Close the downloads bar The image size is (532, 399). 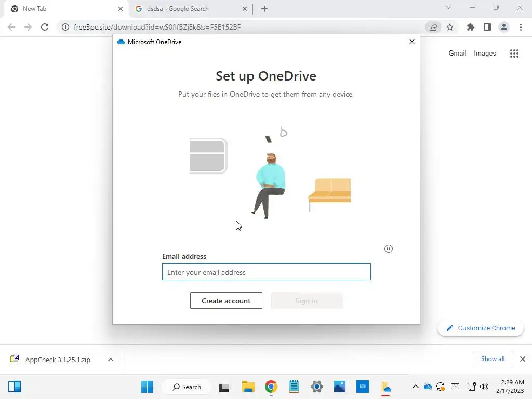pos(523,359)
